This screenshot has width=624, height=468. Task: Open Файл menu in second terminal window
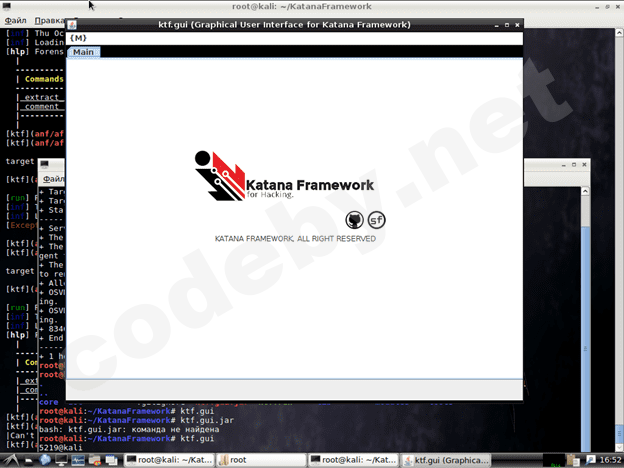[53, 179]
